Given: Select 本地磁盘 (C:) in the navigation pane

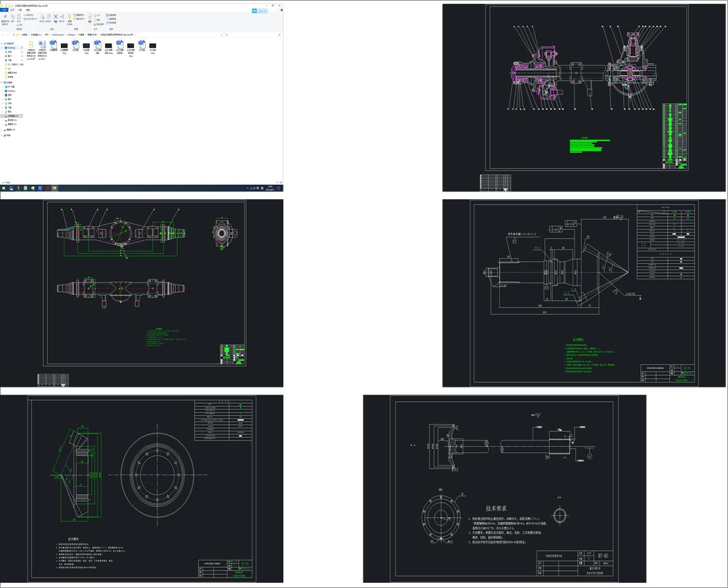Looking at the screenshot, I should pyautogui.click(x=12, y=116).
